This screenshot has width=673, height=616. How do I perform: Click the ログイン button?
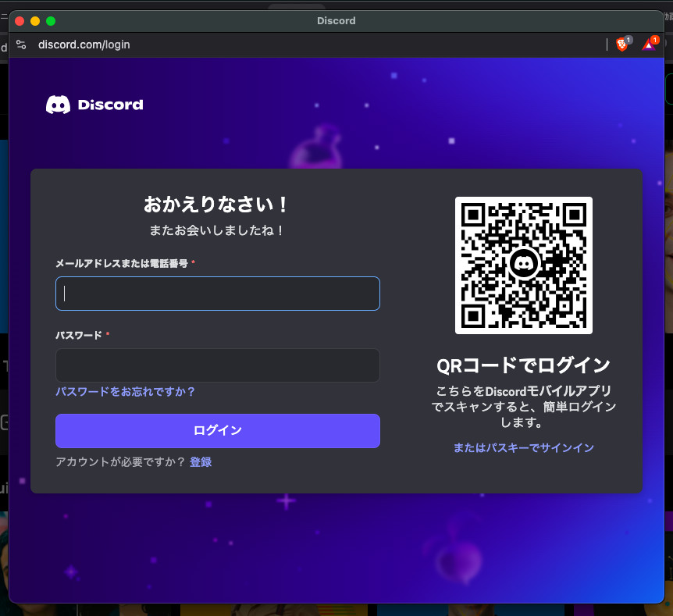tap(218, 430)
